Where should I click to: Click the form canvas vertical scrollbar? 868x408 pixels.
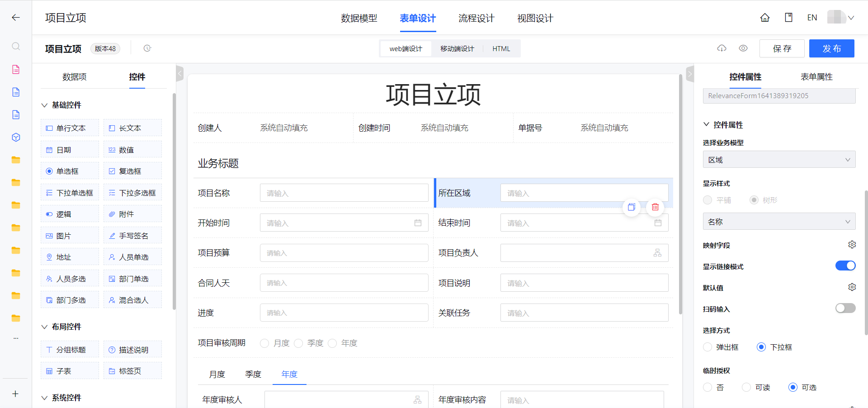(680, 195)
